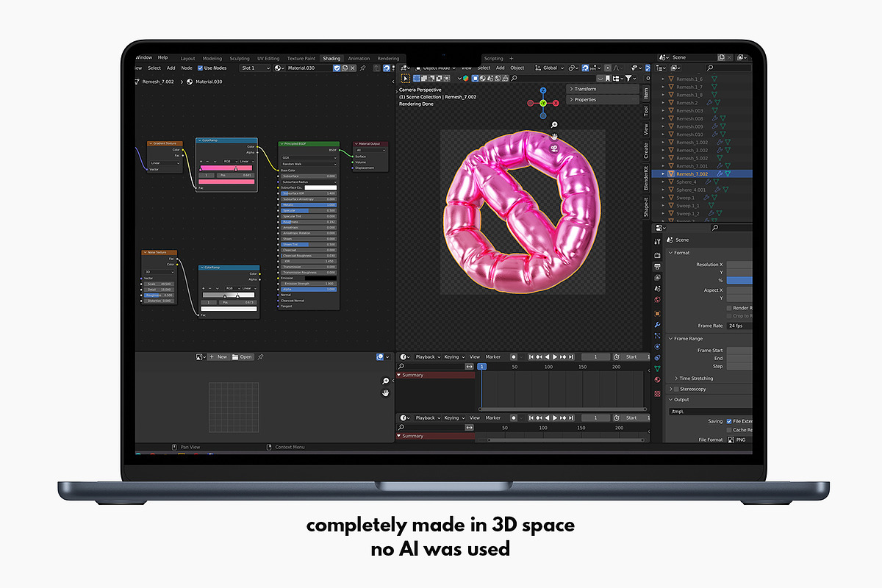Image resolution: width=882 pixels, height=588 pixels.
Task: Jump to end frame in lower timeline
Action: pyautogui.click(x=571, y=417)
